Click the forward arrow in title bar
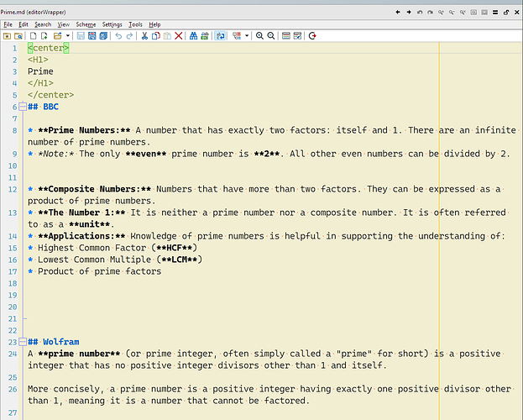The width and height of the screenshot is (523, 420). (x=409, y=13)
